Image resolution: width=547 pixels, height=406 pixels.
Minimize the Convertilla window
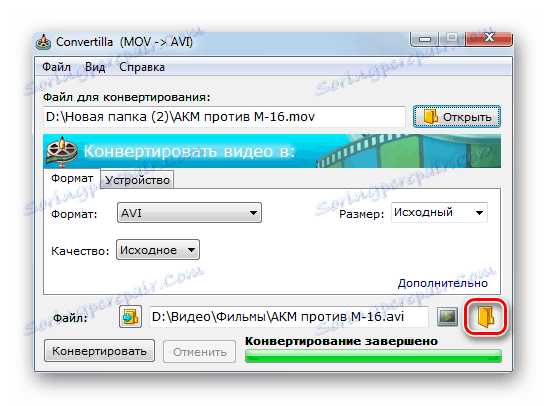tap(425, 39)
